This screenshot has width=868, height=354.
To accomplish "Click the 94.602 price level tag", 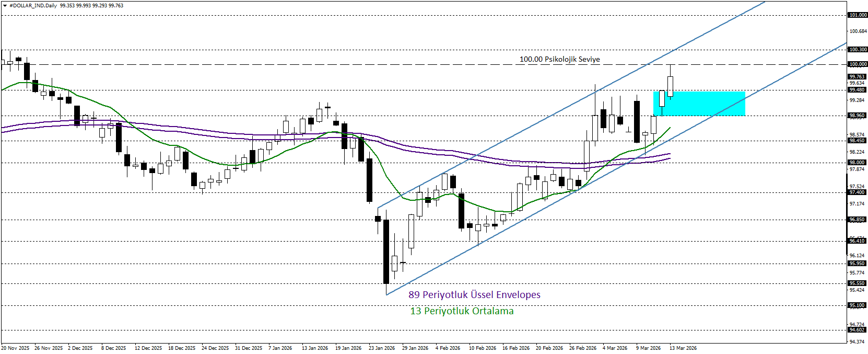I will (858, 330).
